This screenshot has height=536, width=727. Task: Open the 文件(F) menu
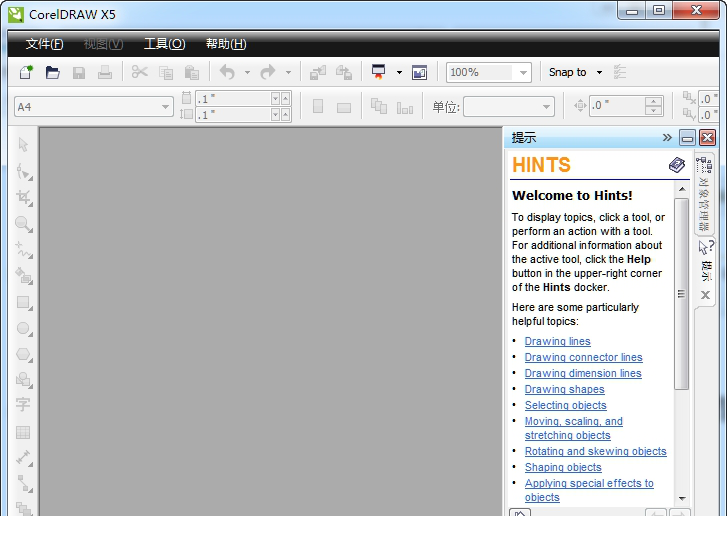[x=45, y=44]
